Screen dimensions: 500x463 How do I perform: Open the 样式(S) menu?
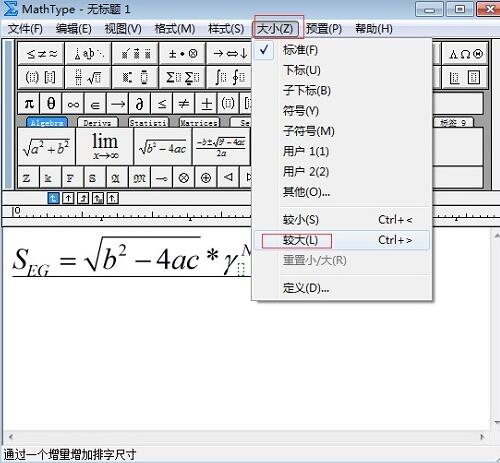(226, 29)
